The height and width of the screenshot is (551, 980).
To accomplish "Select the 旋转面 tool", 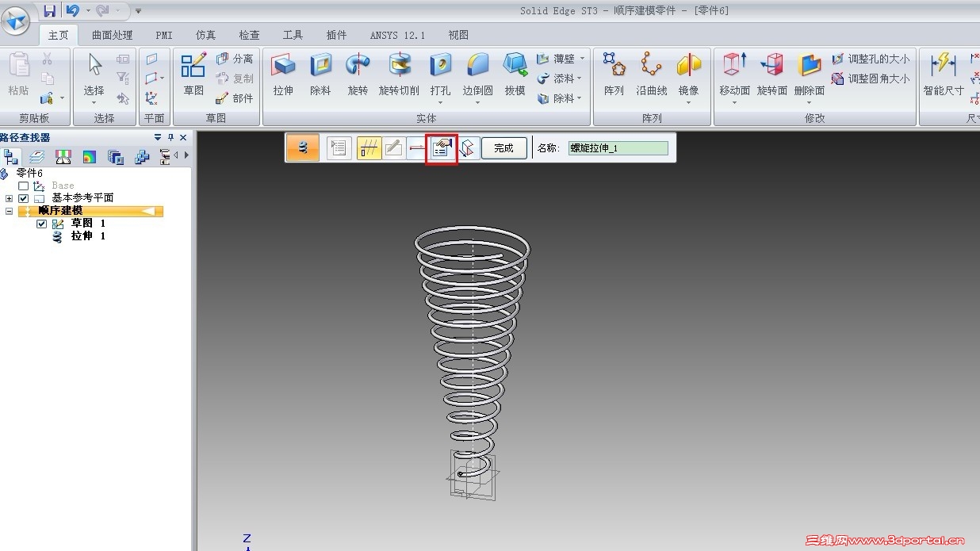I will [x=771, y=74].
